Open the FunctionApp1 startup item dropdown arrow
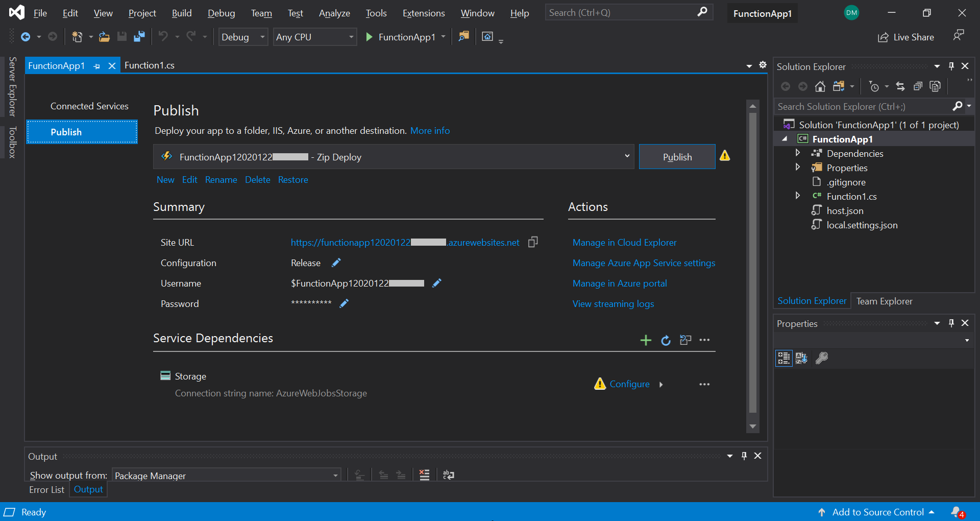 pyautogui.click(x=443, y=37)
